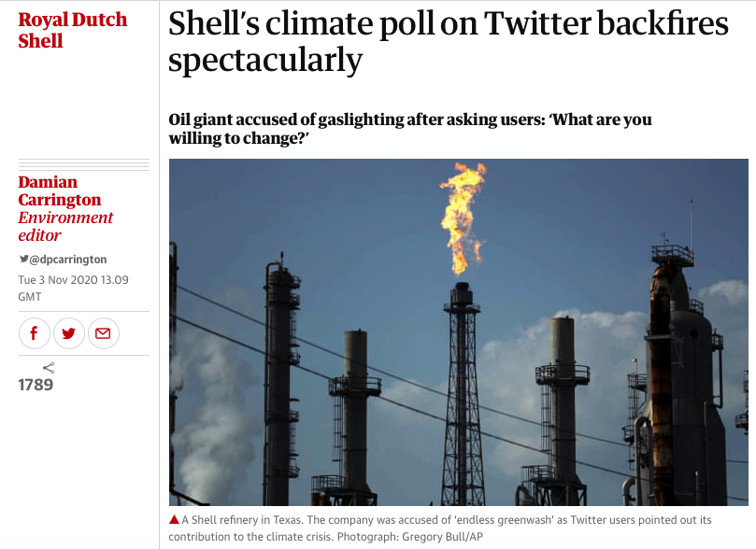Click the word 'spectacularly' in the headline
The image size is (756, 549).
(x=264, y=60)
